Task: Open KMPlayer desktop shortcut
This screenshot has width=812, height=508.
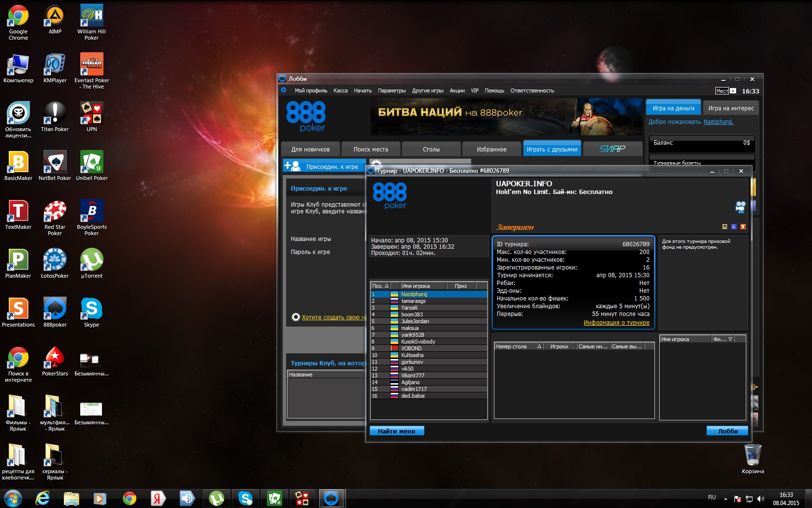Action: point(55,68)
